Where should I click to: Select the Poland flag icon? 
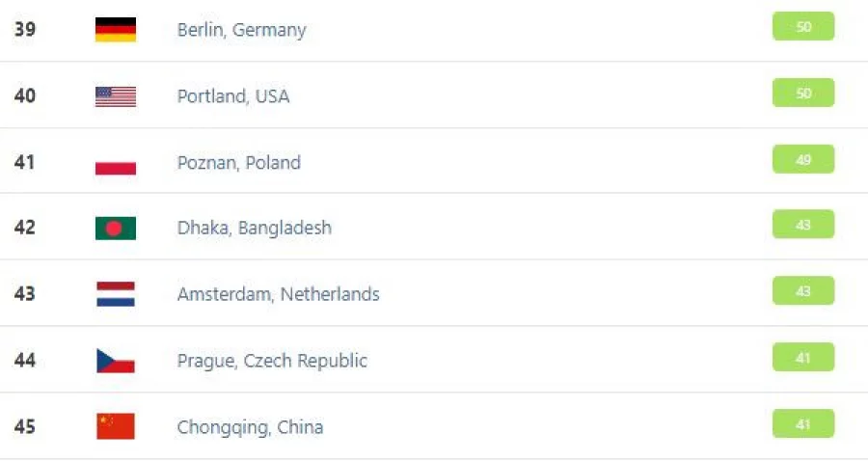pos(116,163)
